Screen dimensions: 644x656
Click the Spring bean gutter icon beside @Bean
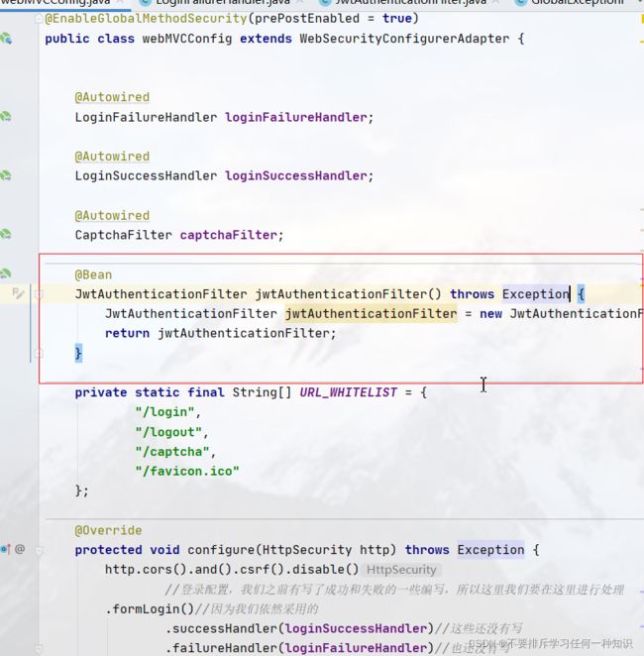(6, 273)
